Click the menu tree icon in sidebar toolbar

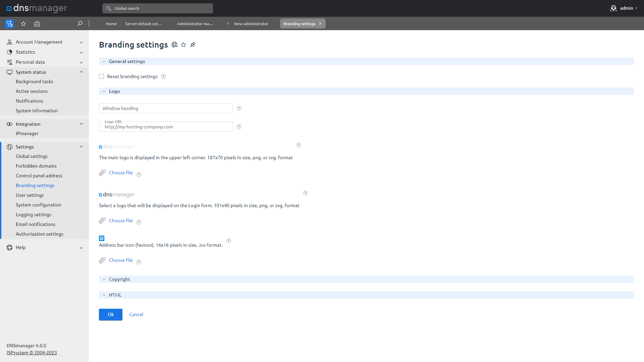(9, 23)
